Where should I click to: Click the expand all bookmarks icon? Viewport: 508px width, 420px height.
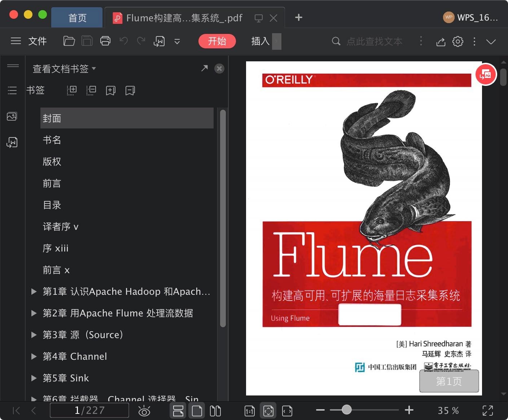(x=72, y=90)
